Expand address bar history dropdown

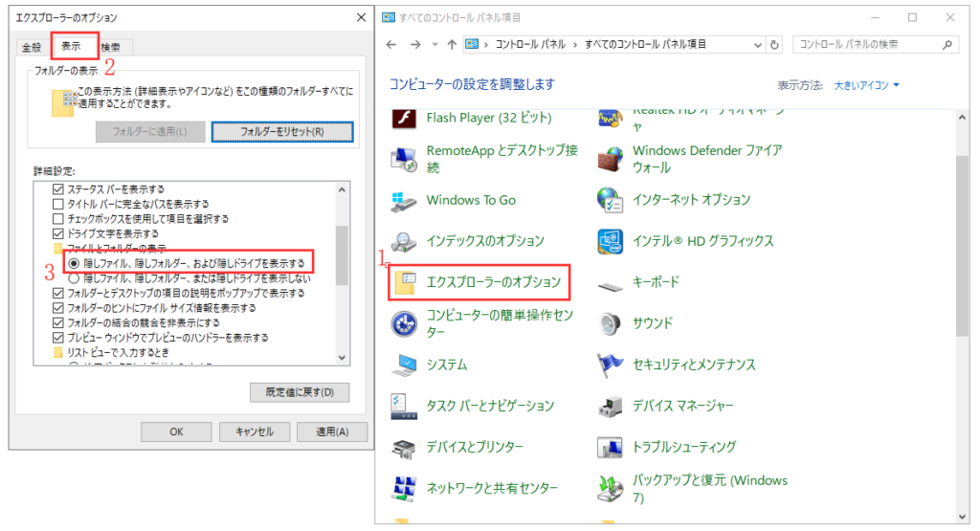click(758, 45)
